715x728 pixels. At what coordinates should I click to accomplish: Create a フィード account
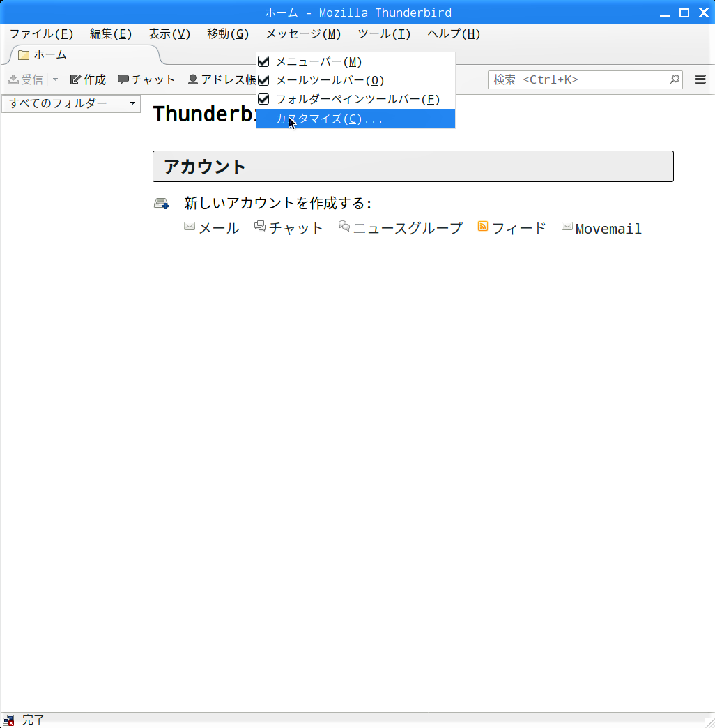pyautogui.click(x=518, y=228)
